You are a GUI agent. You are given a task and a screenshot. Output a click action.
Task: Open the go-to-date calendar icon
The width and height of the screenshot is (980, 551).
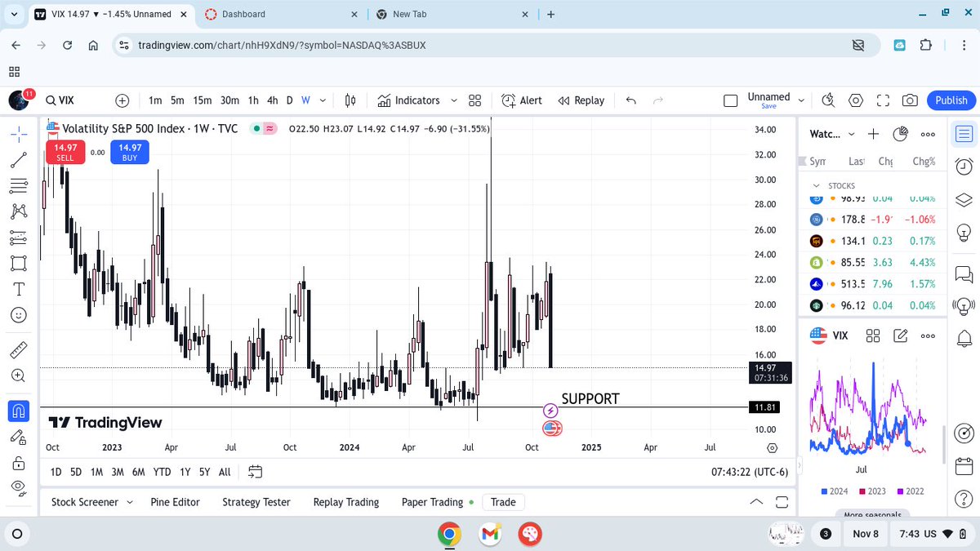(x=256, y=472)
